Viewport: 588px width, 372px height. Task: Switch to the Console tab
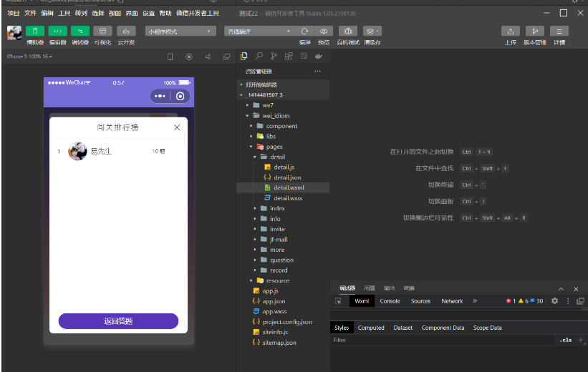[x=390, y=301]
